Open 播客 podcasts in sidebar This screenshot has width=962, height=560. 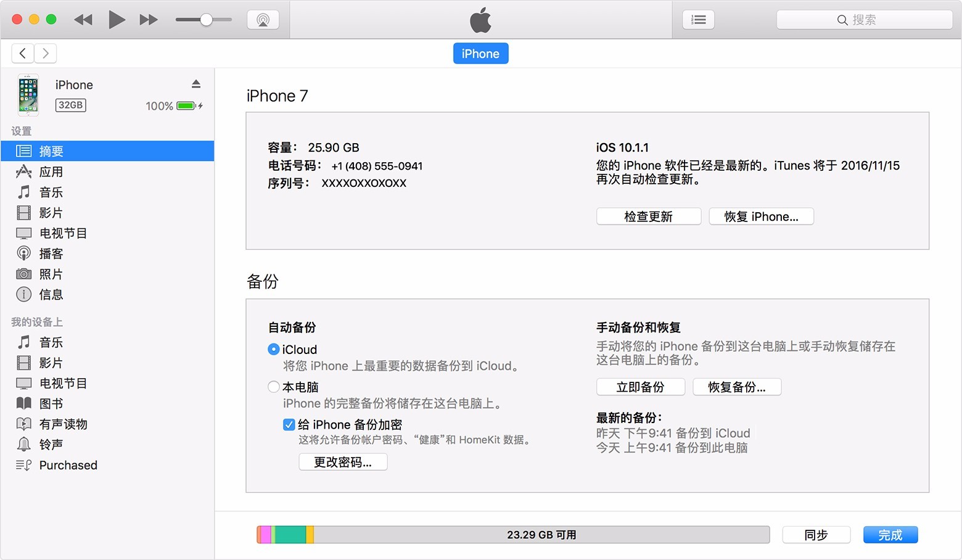click(x=107, y=253)
